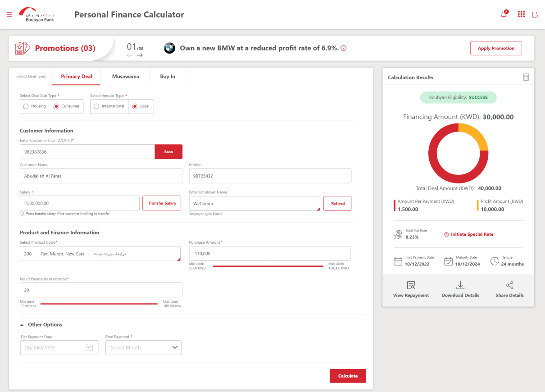Click the Purchase Amount limit slider

[x=268, y=266]
